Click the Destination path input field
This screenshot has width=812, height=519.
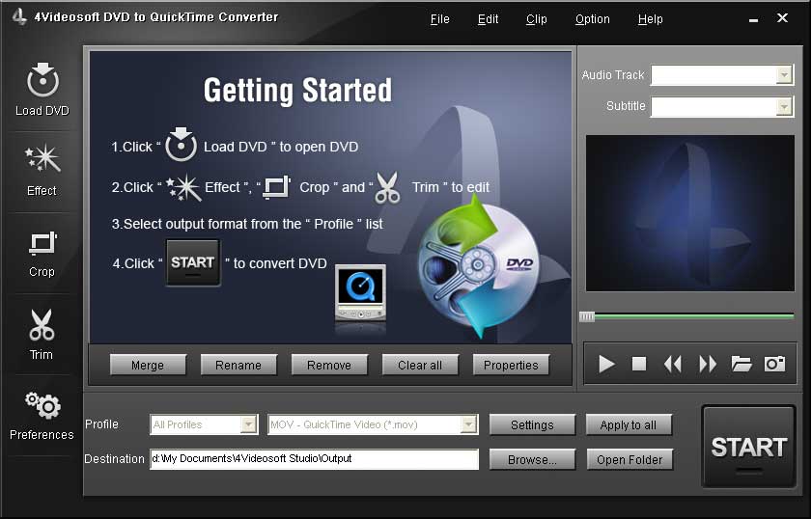[x=314, y=459]
